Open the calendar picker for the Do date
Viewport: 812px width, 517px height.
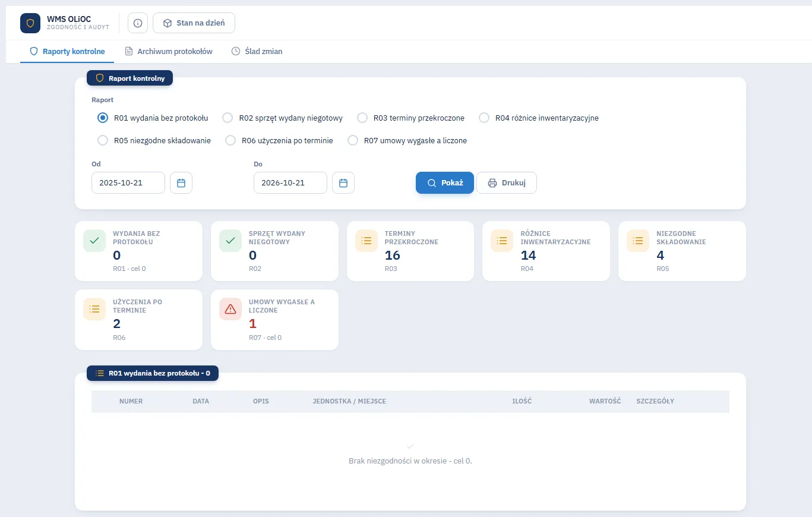[343, 183]
